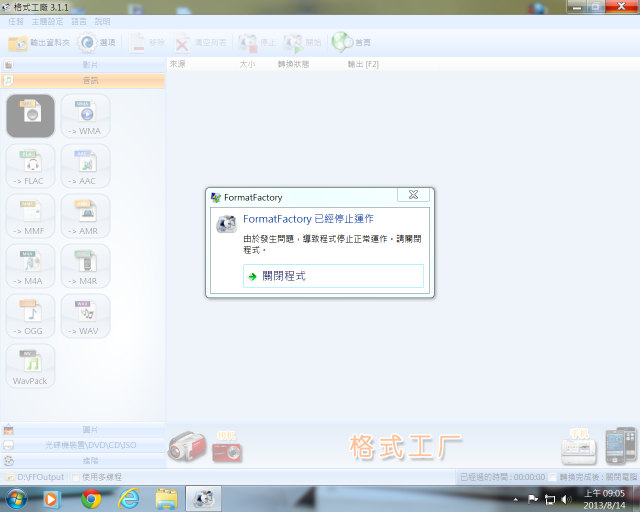Screen dimensions: 640x512
Task: Click the camcorder icon in bottom banner
Action: point(187,446)
